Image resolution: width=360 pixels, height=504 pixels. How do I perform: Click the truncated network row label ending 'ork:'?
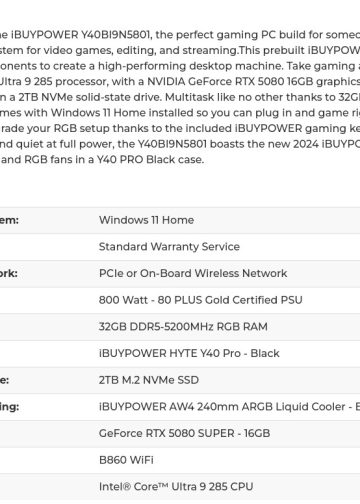point(9,273)
